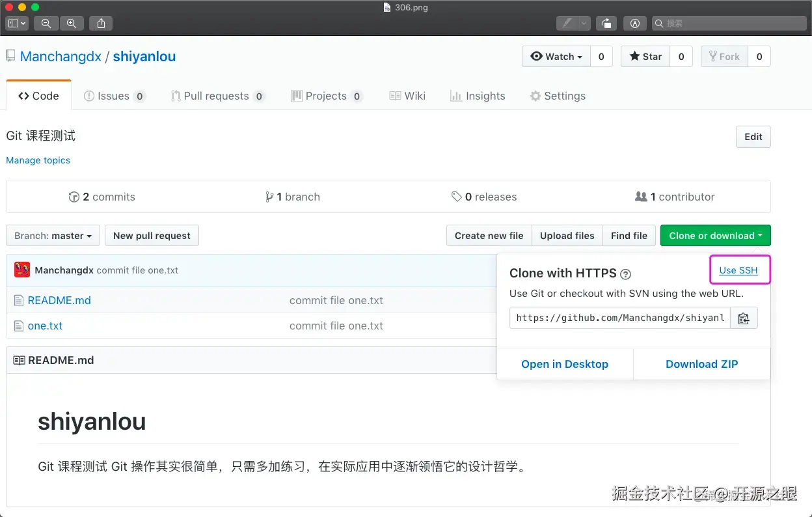
Task: Click the Clone with HTTPS help icon
Action: (x=626, y=274)
